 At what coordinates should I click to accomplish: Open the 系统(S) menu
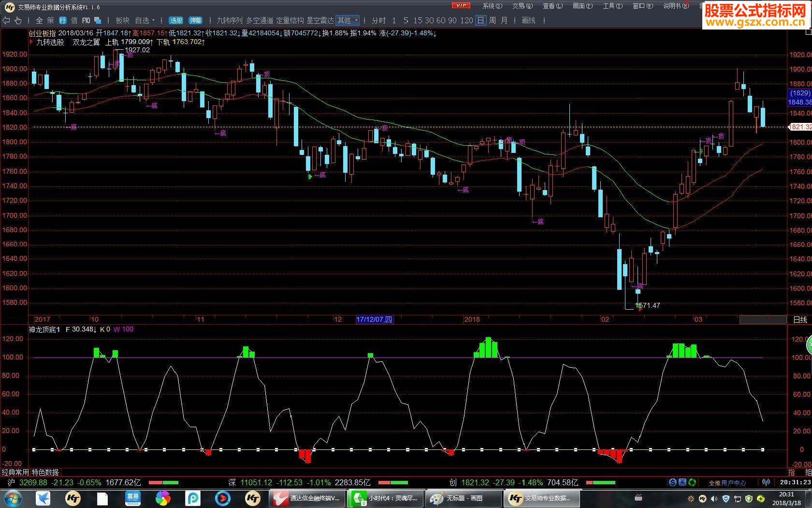[492, 6]
